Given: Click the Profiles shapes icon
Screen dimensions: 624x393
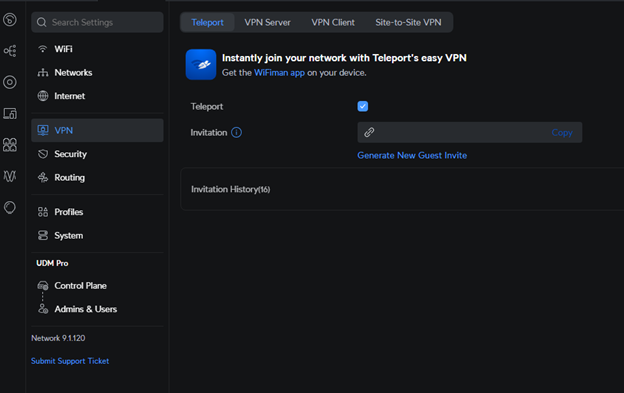Looking at the screenshot, I should pyautogui.click(x=43, y=212).
